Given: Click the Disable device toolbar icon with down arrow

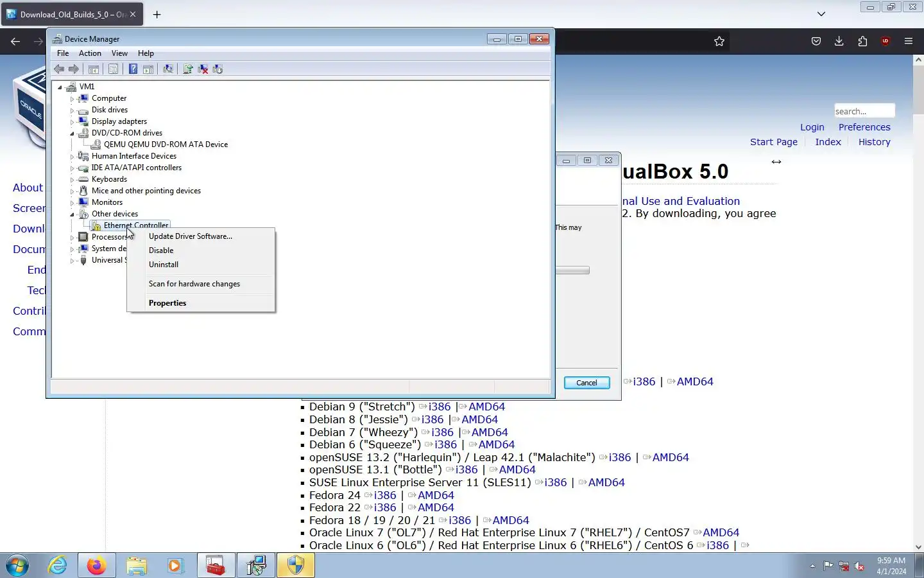Looking at the screenshot, I should [218, 69].
